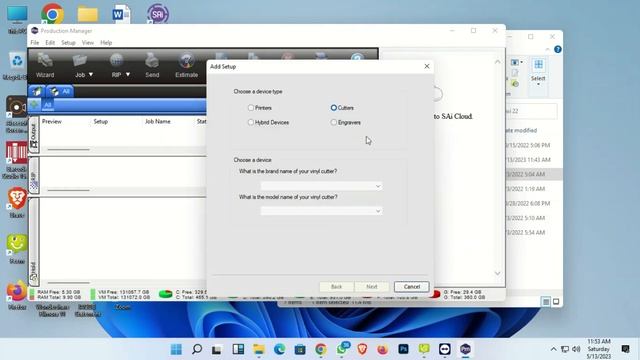640x360 pixels.
Task: Click scroll-down arrow in SAi Cloud panel
Action: click(x=497, y=273)
